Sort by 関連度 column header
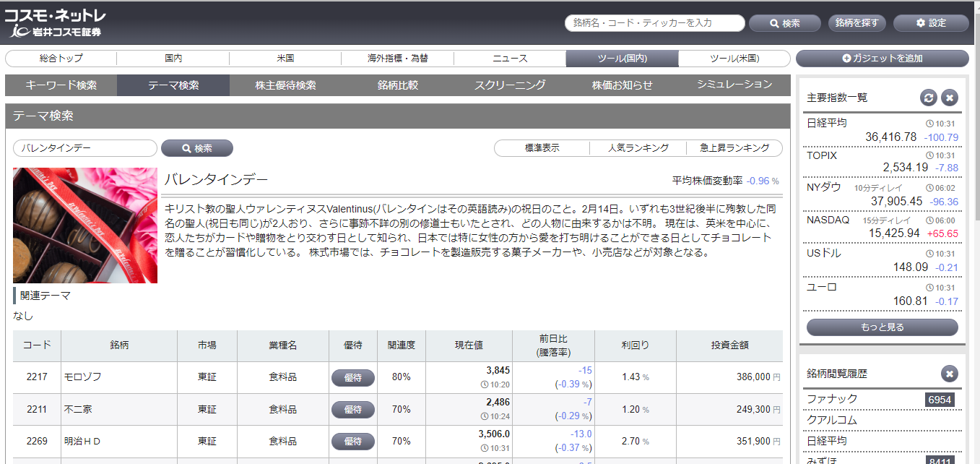 tap(401, 345)
